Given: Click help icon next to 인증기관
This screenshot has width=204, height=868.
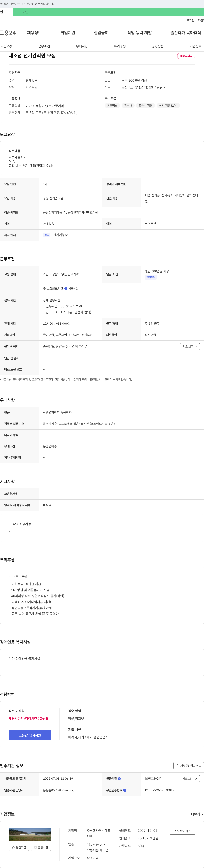Looking at the screenshot, I should pyautogui.click(x=119, y=779).
